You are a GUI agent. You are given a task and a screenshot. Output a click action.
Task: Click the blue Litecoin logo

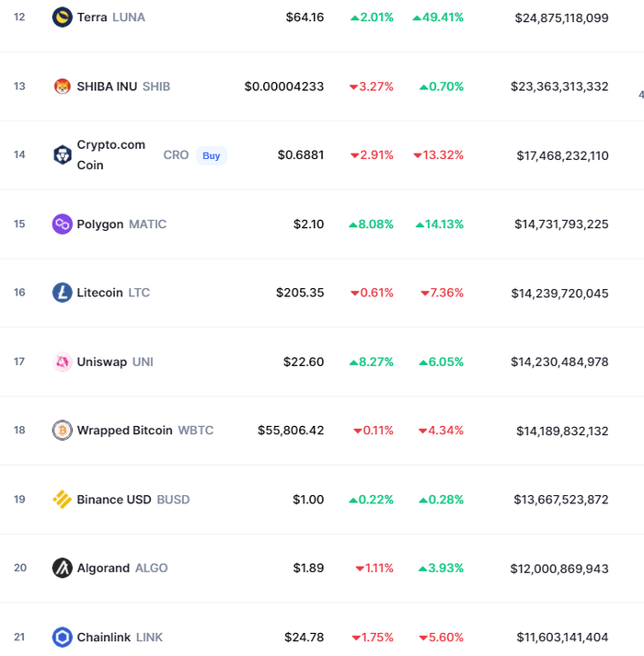[62, 293]
